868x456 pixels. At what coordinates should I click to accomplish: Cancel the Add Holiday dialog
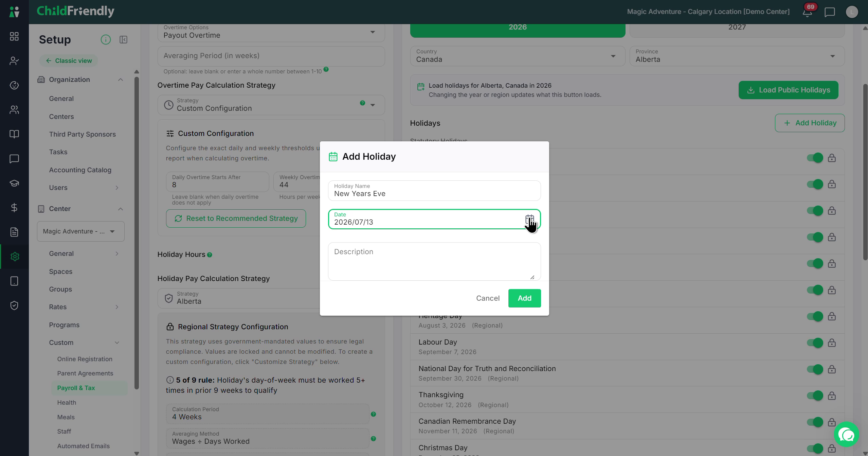488,298
